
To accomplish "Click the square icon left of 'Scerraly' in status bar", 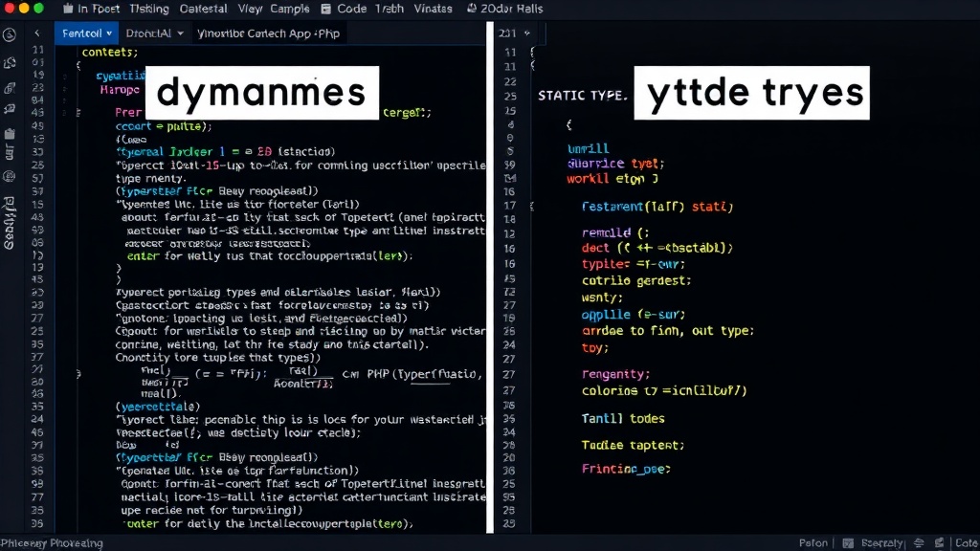I will click(848, 543).
